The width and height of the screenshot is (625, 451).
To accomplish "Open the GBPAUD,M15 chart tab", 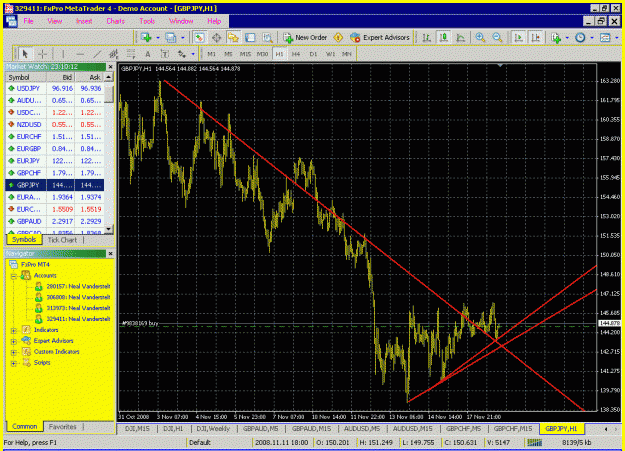I will (x=311, y=429).
